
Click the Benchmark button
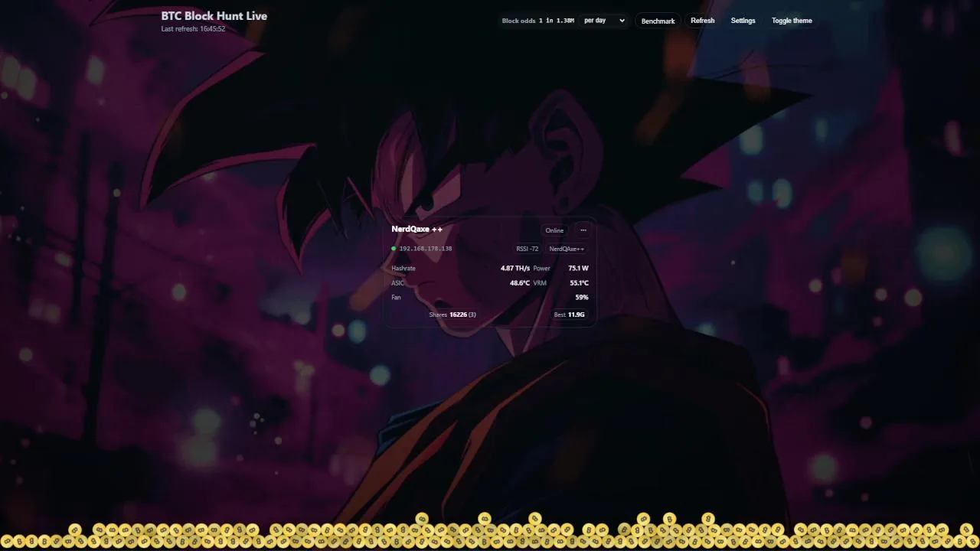click(x=658, y=21)
